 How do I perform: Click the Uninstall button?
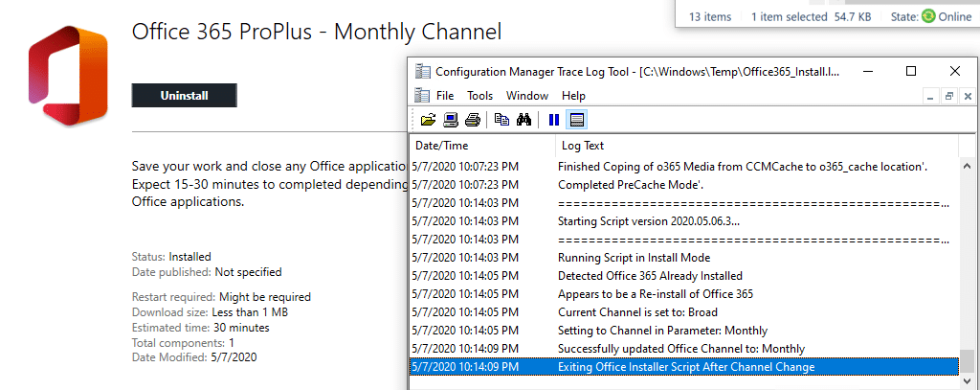tap(184, 96)
